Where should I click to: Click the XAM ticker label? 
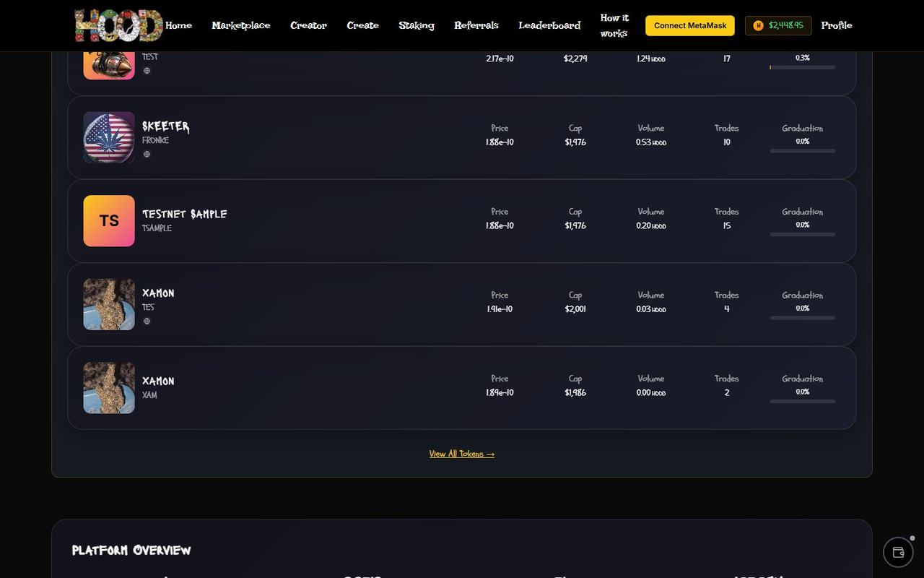coord(149,395)
